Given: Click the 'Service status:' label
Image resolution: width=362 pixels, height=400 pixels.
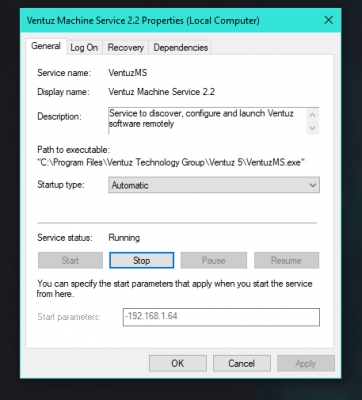Looking at the screenshot, I should pos(65,238).
